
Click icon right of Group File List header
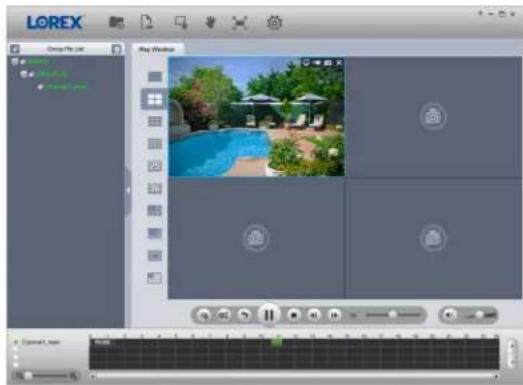[x=116, y=49]
